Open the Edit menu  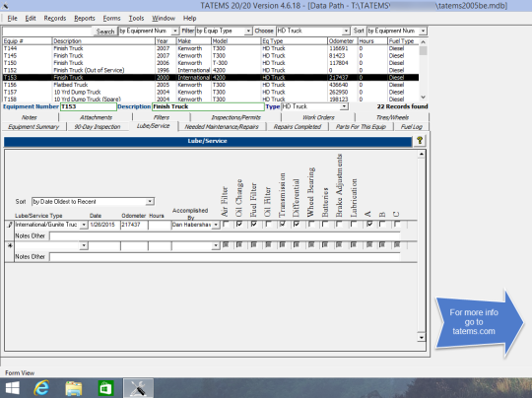tap(31, 19)
